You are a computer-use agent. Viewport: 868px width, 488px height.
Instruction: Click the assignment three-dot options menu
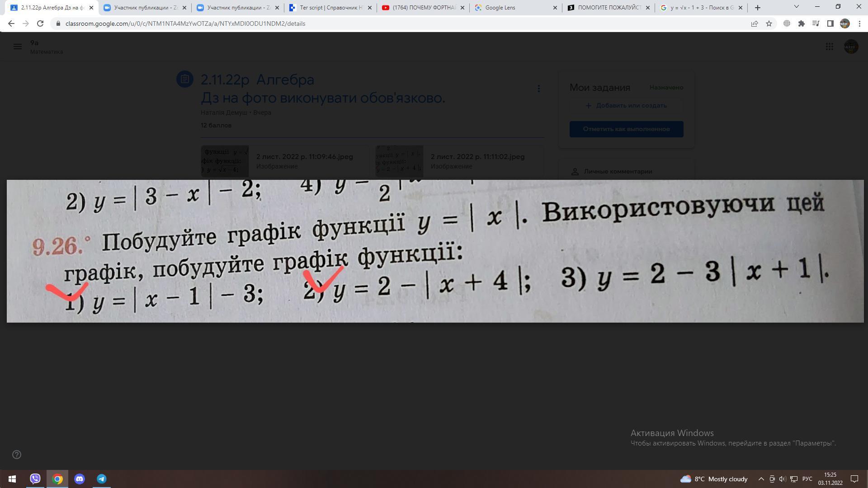point(538,89)
